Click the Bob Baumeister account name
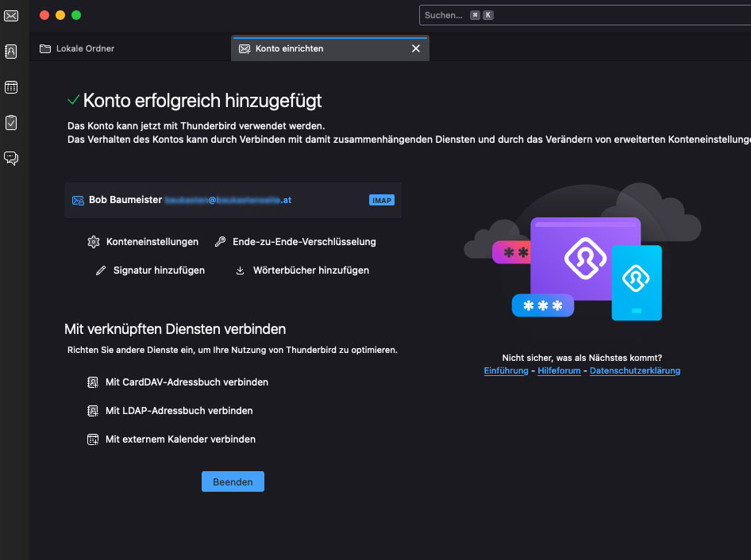 pyautogui.click(x=125, y=200)
